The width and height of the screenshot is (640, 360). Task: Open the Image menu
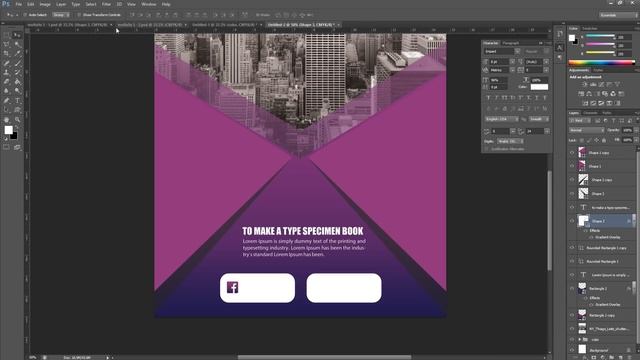[x=45, y=4]
